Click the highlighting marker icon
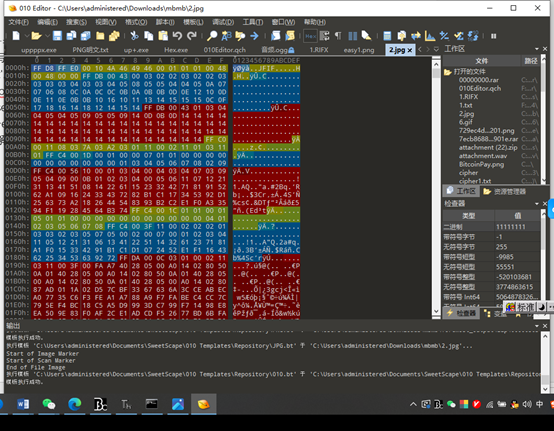This screenshot has width=554, height=431. click(x=367, y=36)
